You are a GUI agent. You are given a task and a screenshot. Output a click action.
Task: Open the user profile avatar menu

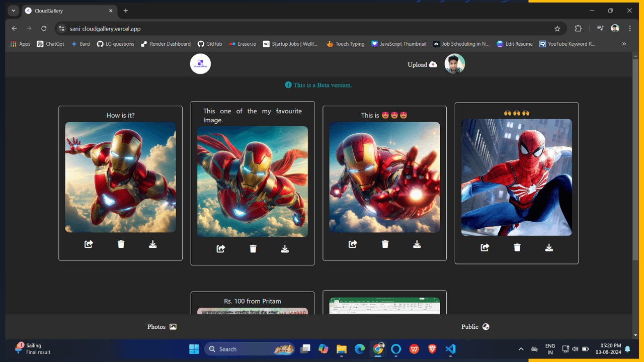click(x=454, y=64)
